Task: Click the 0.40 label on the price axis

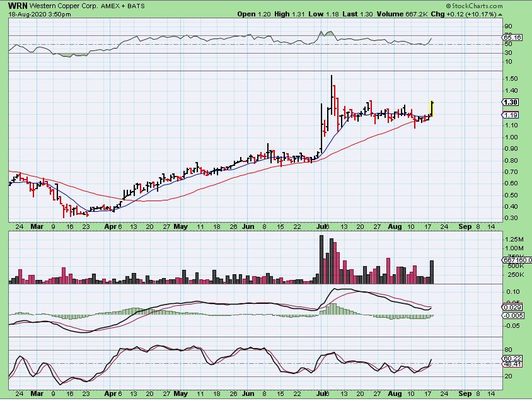Action: tap(511, 207)
